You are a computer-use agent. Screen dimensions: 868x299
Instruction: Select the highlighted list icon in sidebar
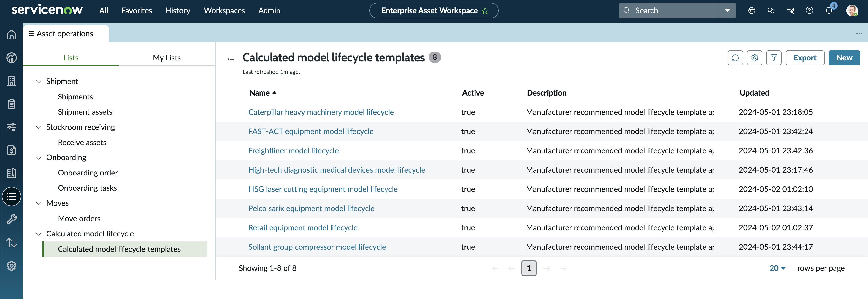(12, 196)
